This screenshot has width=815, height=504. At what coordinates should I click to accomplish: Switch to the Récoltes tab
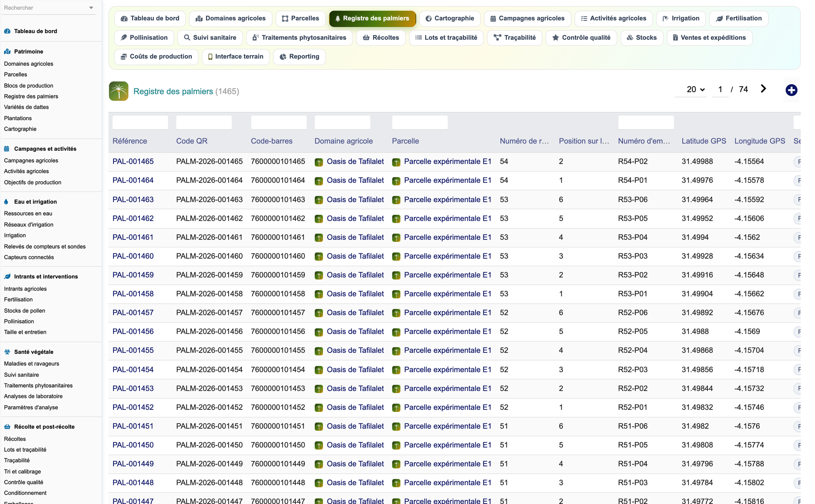[381, 38]
